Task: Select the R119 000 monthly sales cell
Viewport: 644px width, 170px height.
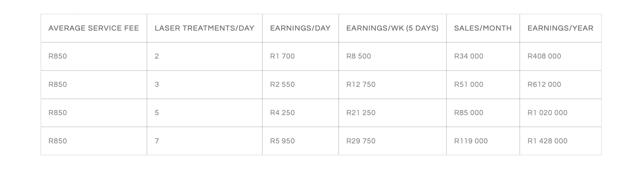Action: point(471,141)
